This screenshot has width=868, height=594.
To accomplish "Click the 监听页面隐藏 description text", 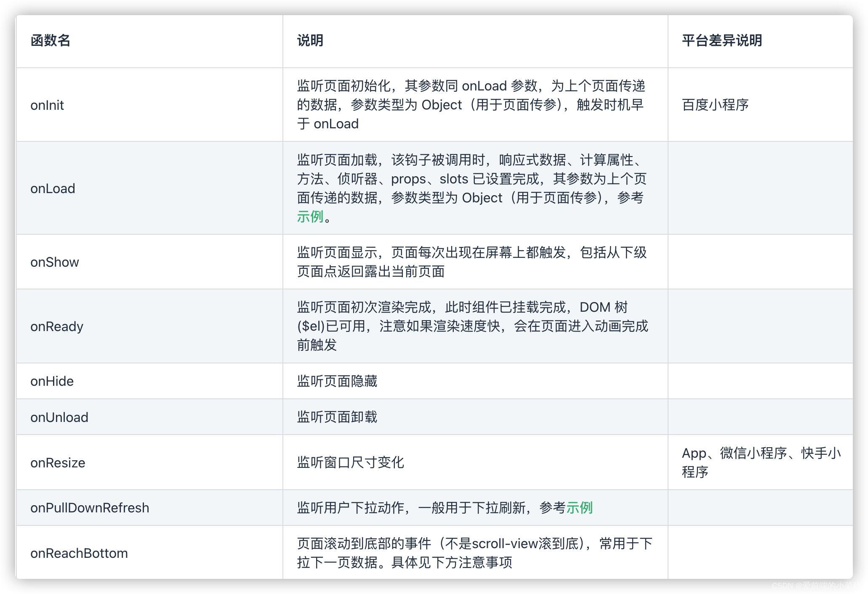I will (x=337, y=381).
